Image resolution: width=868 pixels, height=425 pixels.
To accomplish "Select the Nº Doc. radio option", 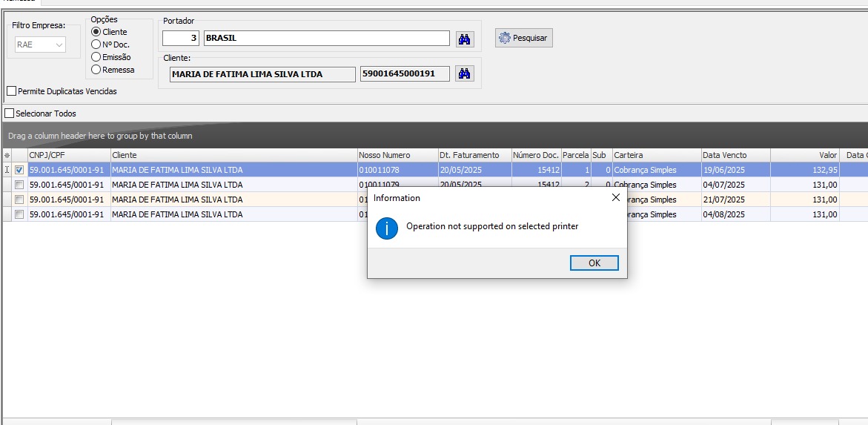I will point(96,45).
